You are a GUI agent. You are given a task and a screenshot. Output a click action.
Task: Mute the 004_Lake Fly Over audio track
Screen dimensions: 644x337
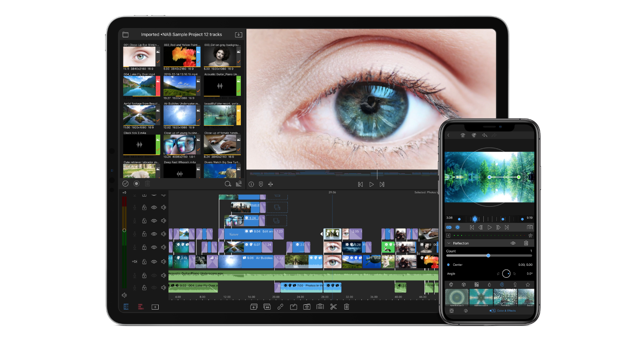point(164,288)
